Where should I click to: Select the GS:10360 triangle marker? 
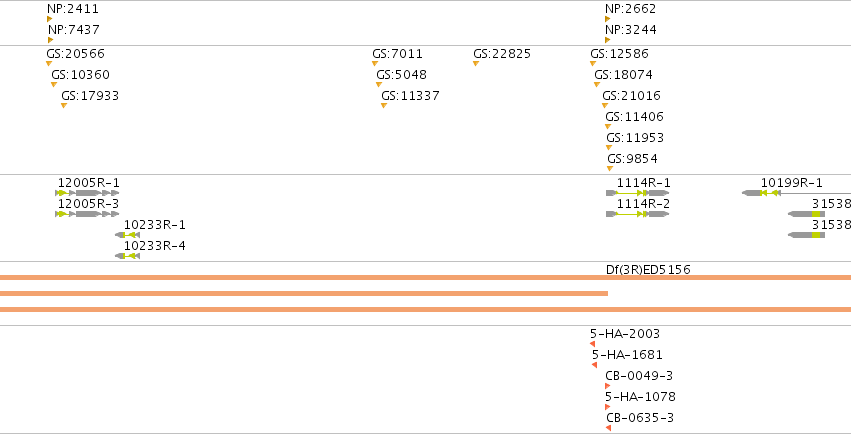(x=54, y=85)
